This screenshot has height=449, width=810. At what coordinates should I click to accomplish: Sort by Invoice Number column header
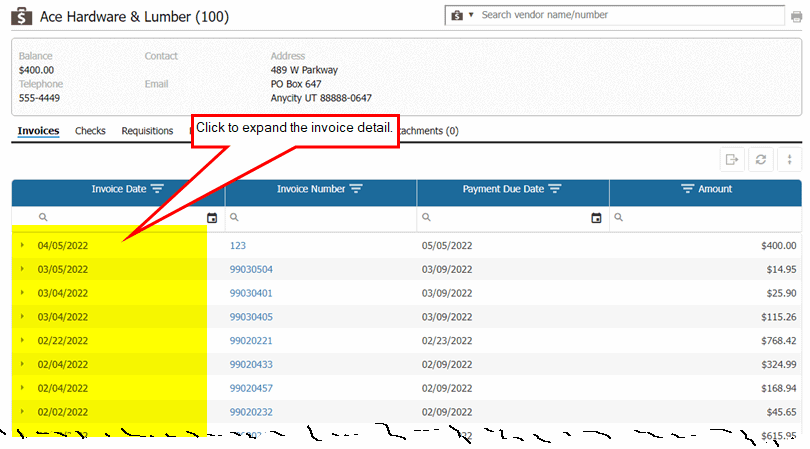coord(311,189)
